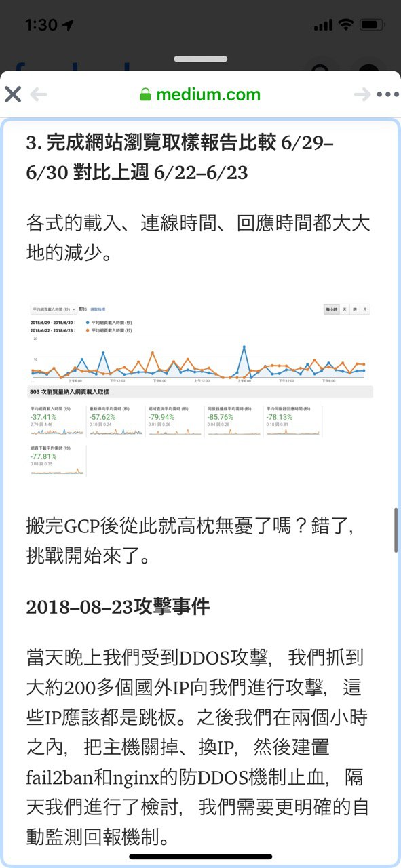
Task: Tap the 2018–08–23攻擊事件 heading
Action: [118, 606]
